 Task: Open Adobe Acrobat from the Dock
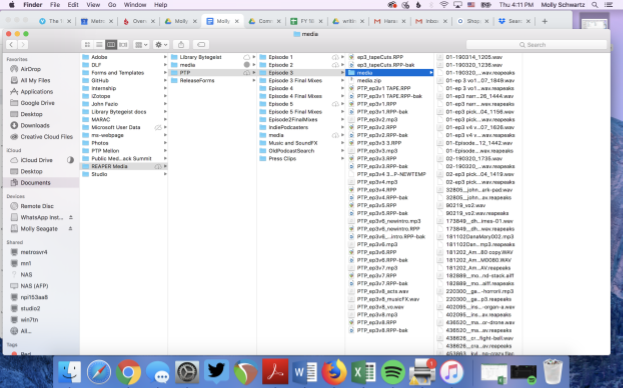[275, 372]
